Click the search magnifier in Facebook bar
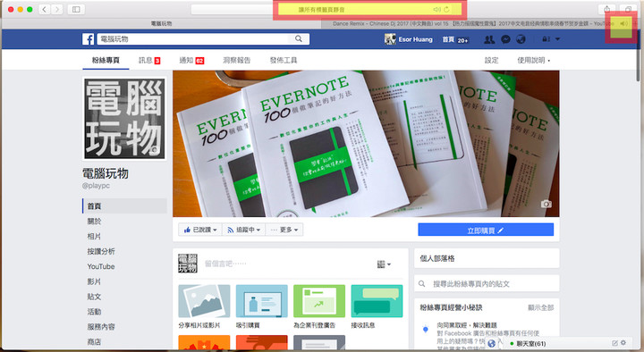Screen dimensions: 644x352 pyautogui.click(x=299, y=39)
